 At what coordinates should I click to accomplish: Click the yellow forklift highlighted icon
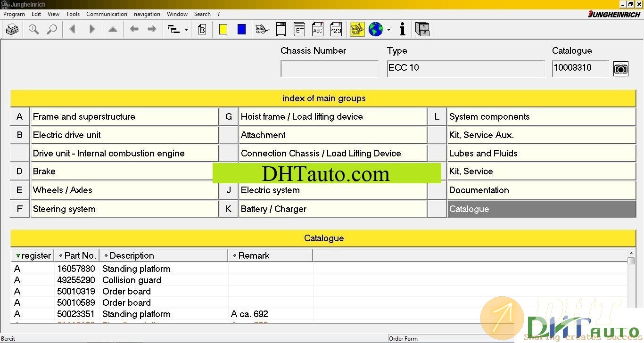(357, 30)
